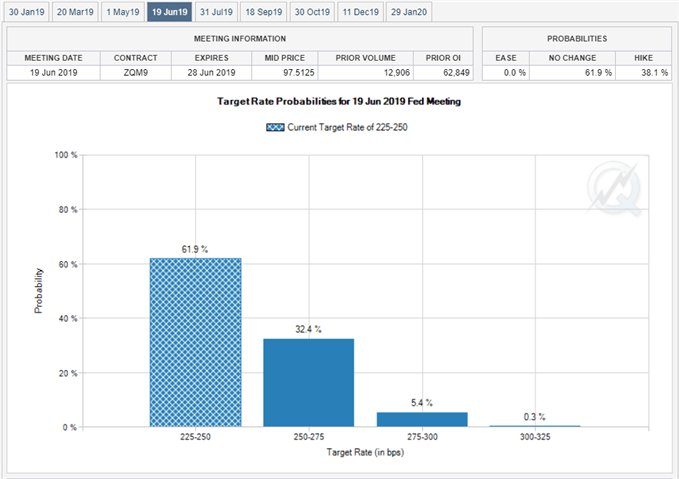The width and height of the screenshot is (679, 479).
Task: Click the prior OI value '62,849'
Action: [x=456, y=73]
